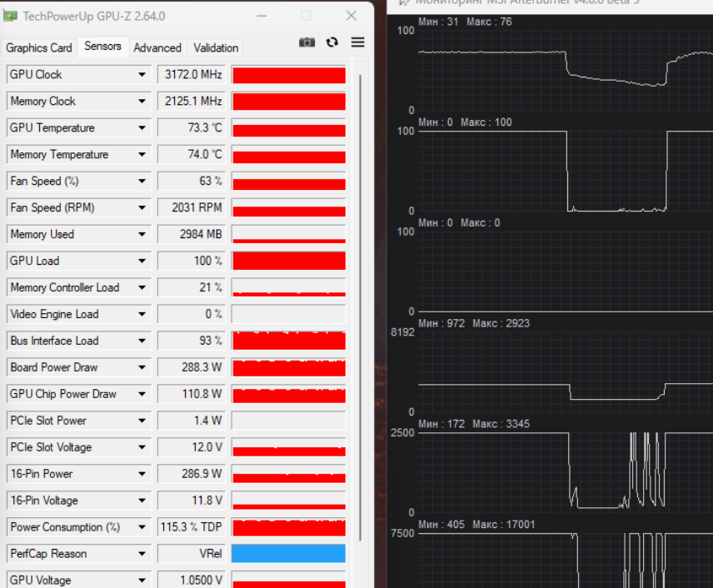This screenshot has height=588, width=713.
Task: Click the GPU-Z sensors vertical scrollbar
Action: 361,307
